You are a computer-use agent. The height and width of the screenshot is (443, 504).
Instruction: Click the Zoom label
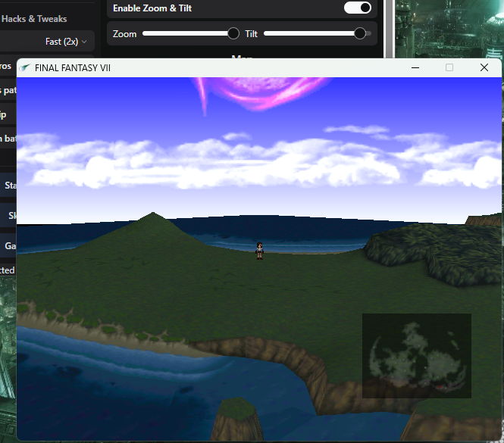coord(125,34)
